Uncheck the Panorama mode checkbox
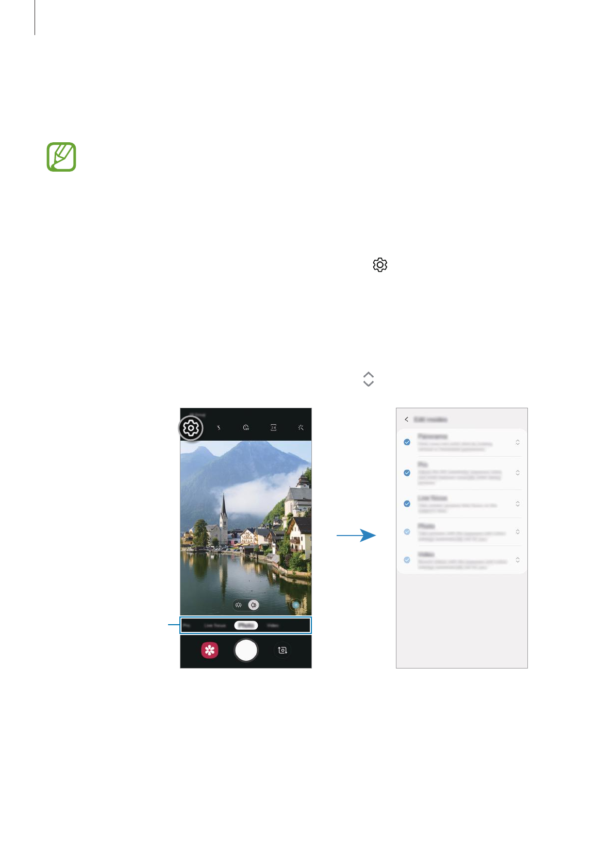 click(x=407, y=442)
